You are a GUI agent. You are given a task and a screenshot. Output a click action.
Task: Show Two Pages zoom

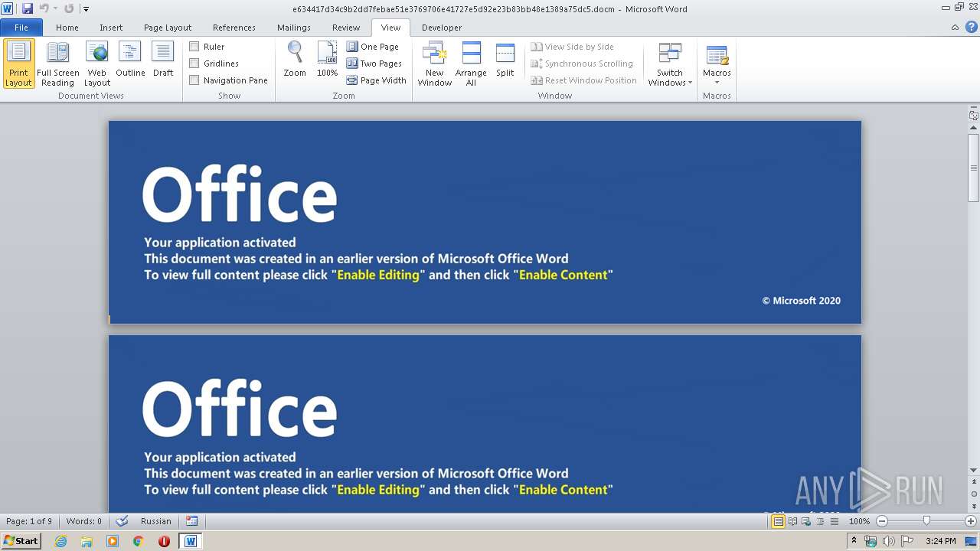click(x=374, y=64)
